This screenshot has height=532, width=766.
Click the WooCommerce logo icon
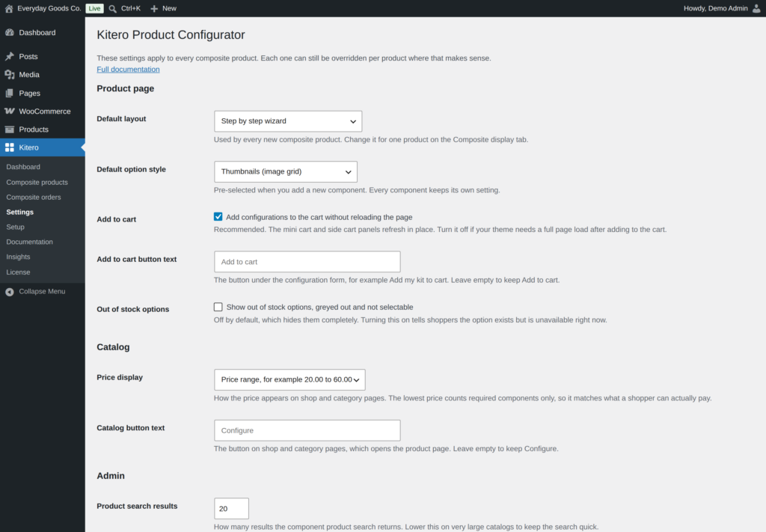(9, 111)
